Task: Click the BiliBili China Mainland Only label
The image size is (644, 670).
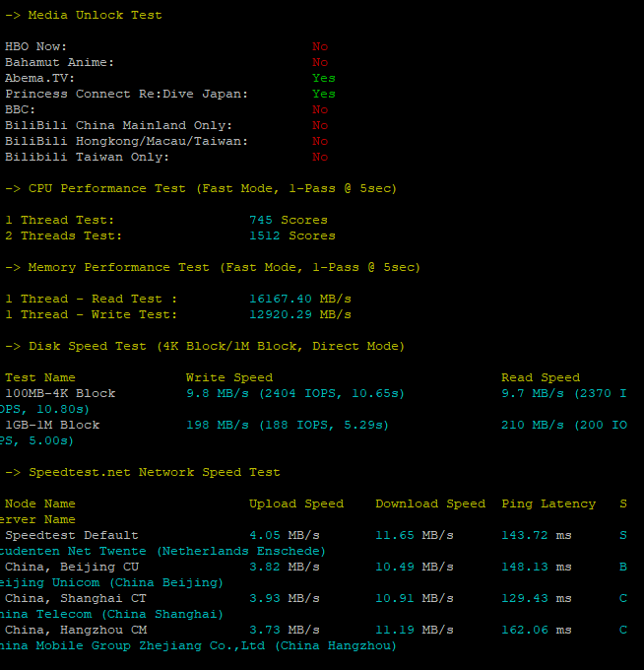Action: tap(119, 125)
